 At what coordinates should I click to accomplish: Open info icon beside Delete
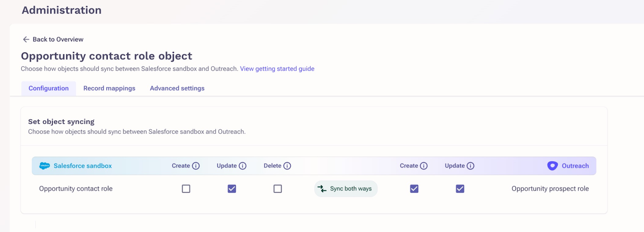pos(287,166)
